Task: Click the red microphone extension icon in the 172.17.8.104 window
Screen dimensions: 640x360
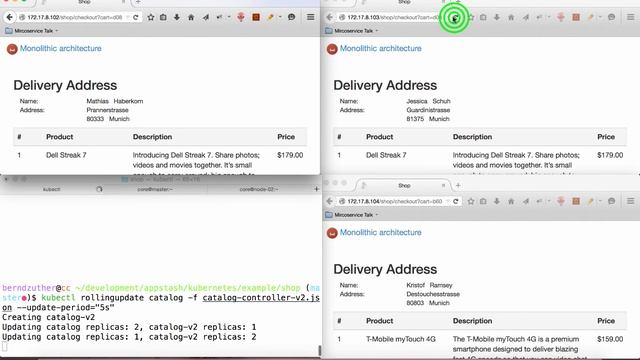Action: coord(561,201)
